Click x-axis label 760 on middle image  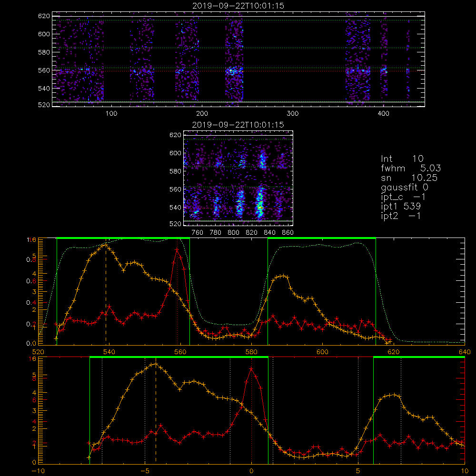pyautogui.click(x=198, y=233)
